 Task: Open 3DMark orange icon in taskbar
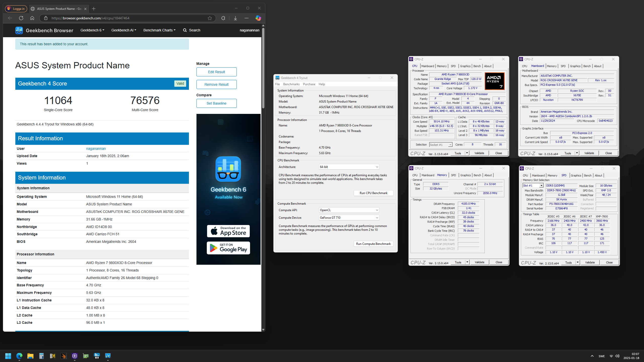tap(64, 356)
